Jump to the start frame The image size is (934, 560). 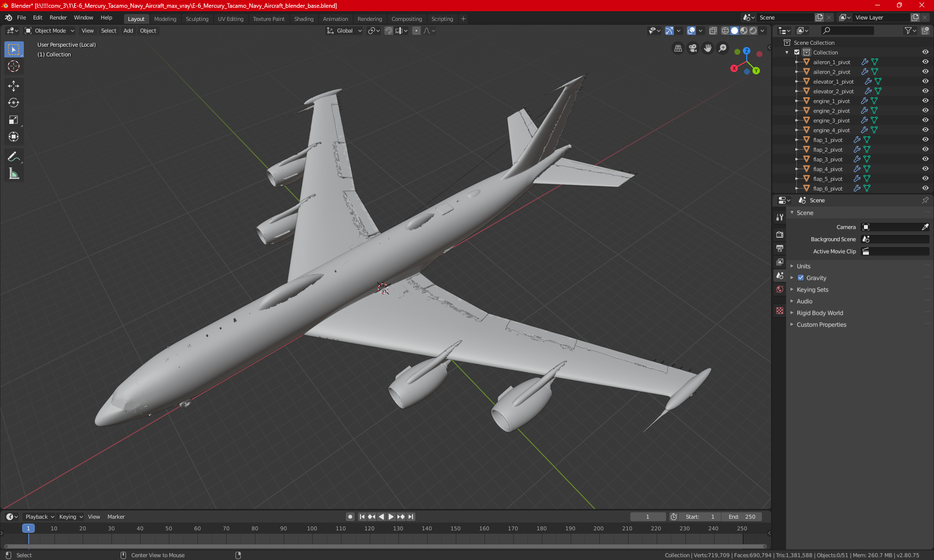(x=362, y=517)
